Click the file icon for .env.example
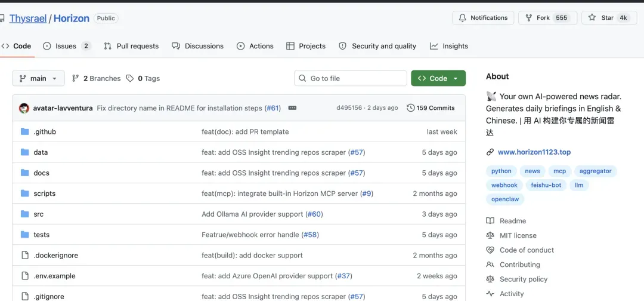This screenshot has width=644, height=301. pyautogui.click(x=25, y=276)
